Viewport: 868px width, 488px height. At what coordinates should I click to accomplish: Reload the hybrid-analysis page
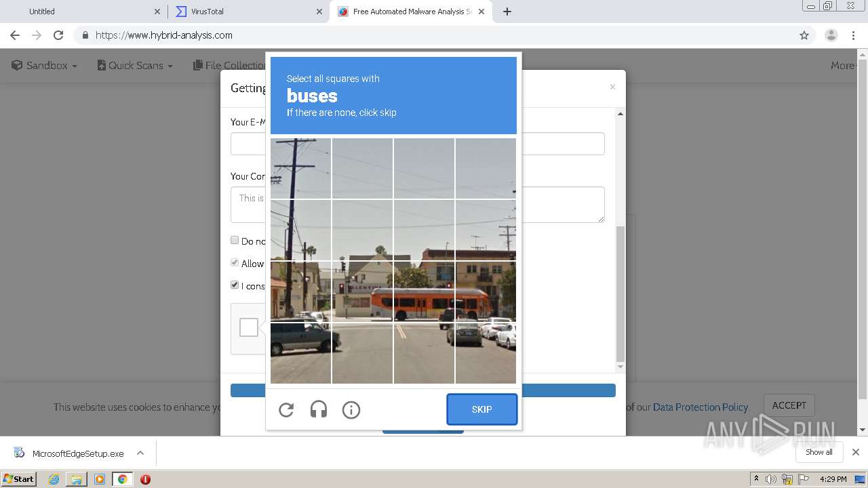pos(58,35)
